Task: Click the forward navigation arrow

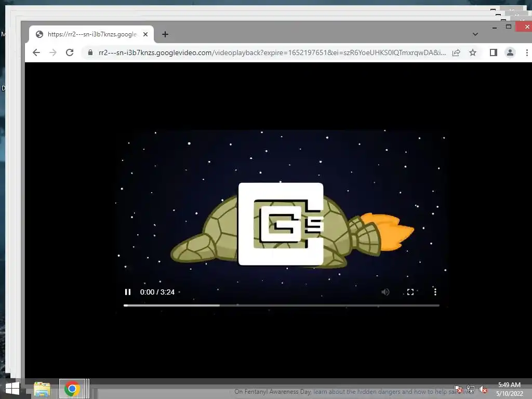Action: (x=53, y=52)
